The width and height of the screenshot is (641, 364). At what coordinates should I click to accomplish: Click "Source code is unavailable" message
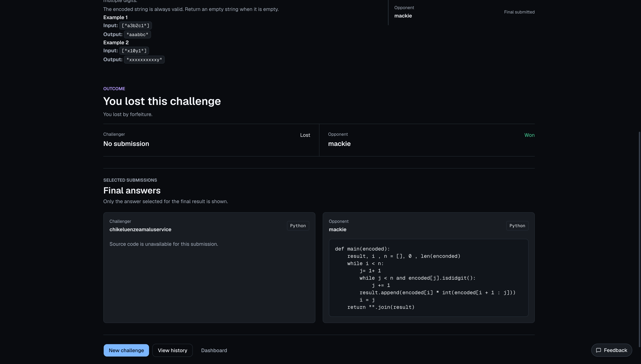(164, 244)
